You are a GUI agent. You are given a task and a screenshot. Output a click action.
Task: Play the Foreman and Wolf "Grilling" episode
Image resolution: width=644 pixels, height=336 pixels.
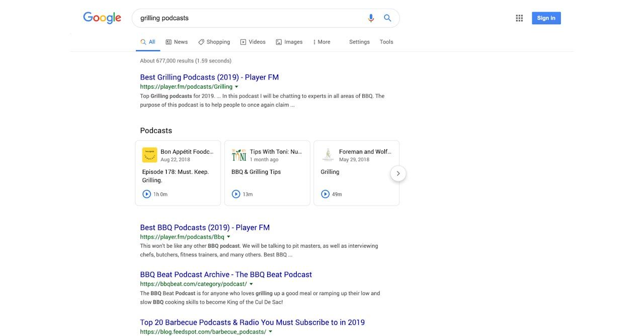[325, 193]
